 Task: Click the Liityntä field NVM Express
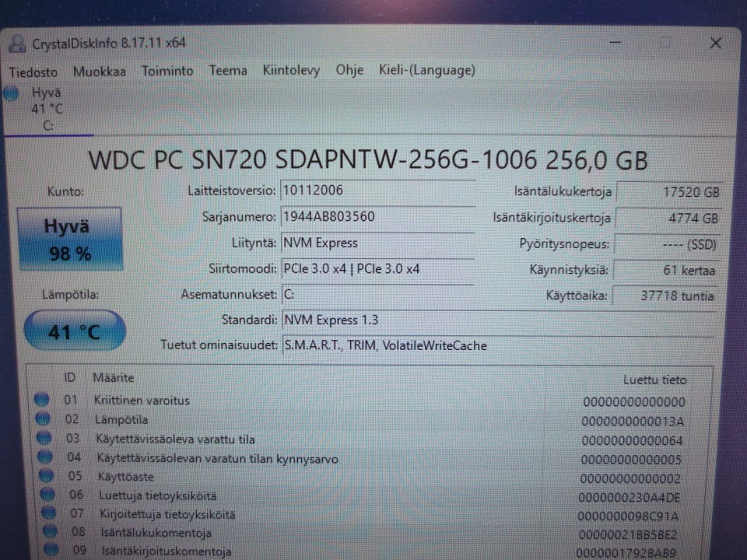click(x=378, y=243)
